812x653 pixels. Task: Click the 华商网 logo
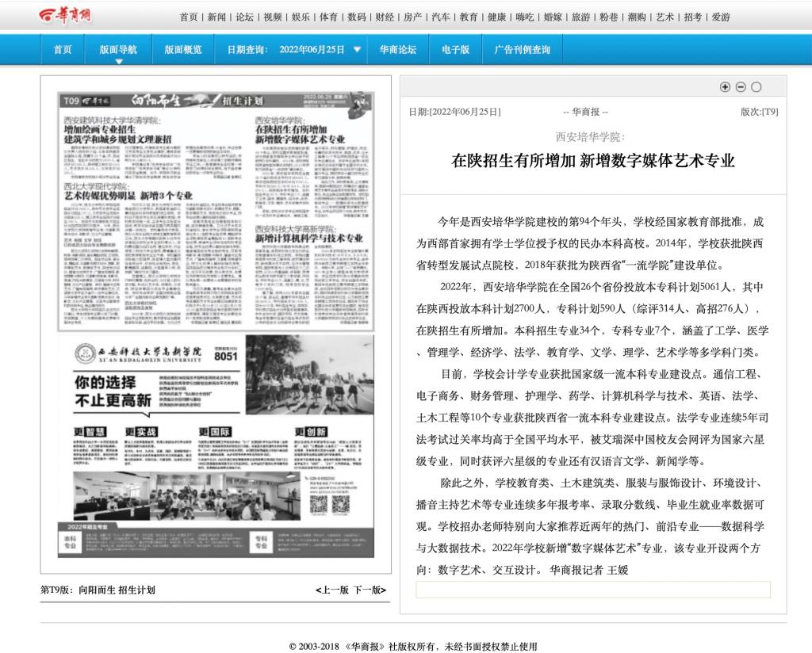pos(65,16)
